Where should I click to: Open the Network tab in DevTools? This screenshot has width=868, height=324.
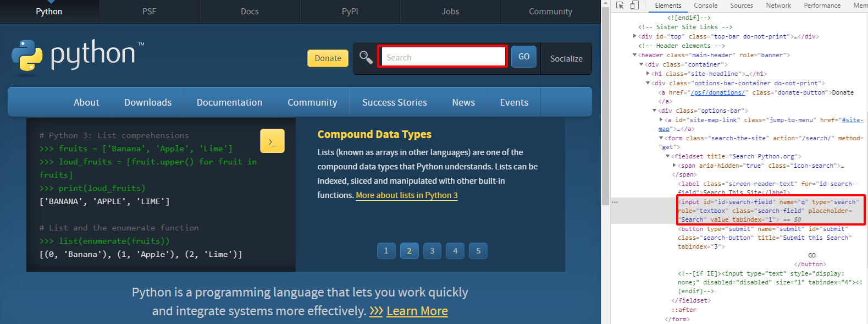(x=778, y=6)
